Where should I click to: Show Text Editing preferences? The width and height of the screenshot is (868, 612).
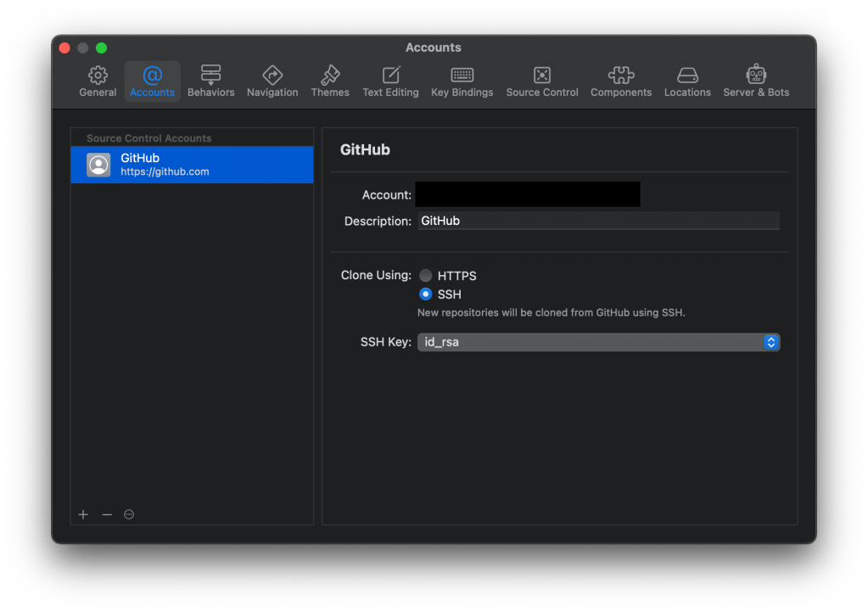390,81
